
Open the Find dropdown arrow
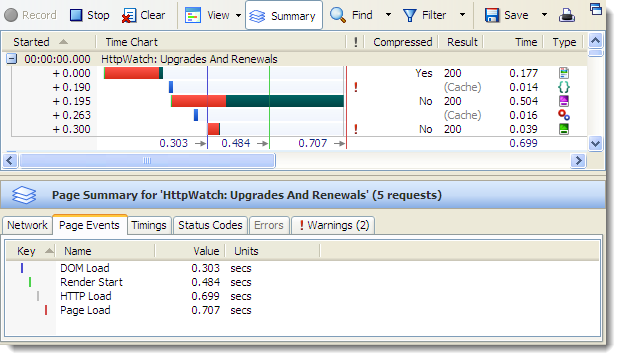(388, 15)
